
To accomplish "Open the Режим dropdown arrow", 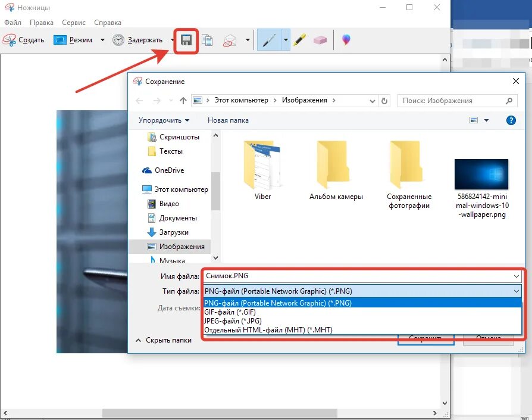I will [x=102, y=40].
